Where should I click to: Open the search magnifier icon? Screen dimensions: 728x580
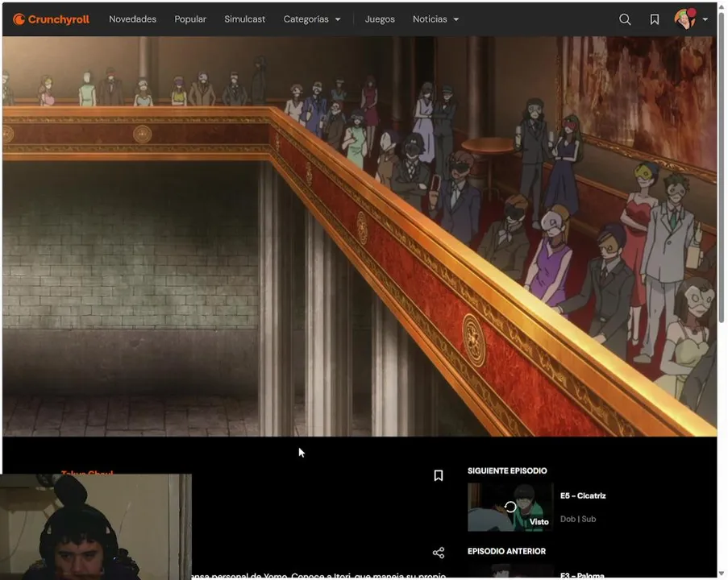point(625,19)
